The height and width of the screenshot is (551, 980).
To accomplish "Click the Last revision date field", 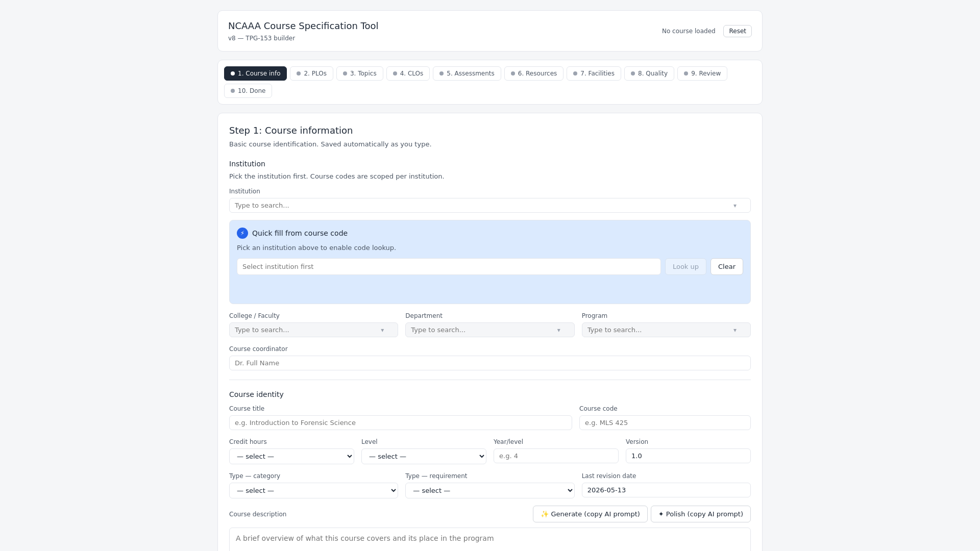I will [666, 490].
